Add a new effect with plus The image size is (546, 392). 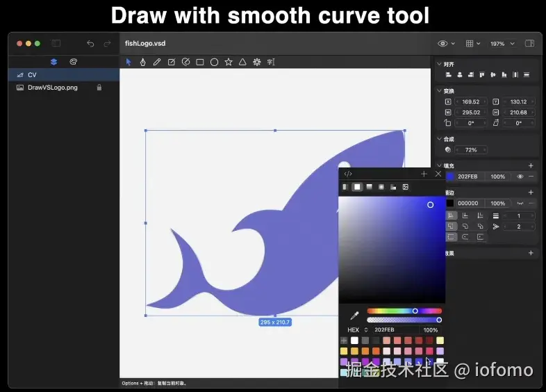tap(531, 253)
